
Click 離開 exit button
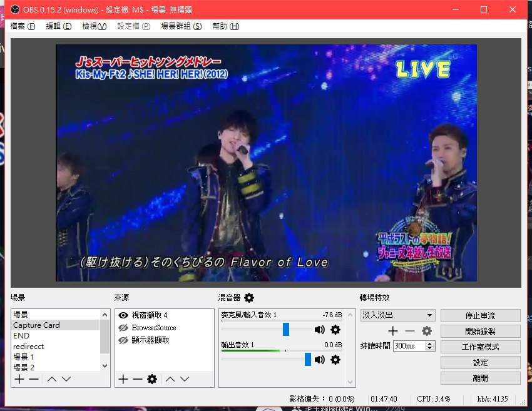(481, 378)
